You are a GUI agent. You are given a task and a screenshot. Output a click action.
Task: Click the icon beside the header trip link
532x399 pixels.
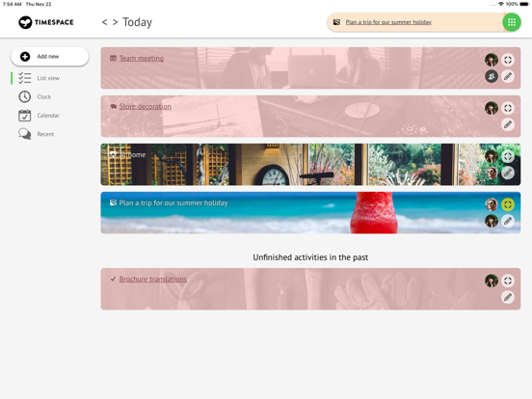pyautogui.click(x=336, y=22)
